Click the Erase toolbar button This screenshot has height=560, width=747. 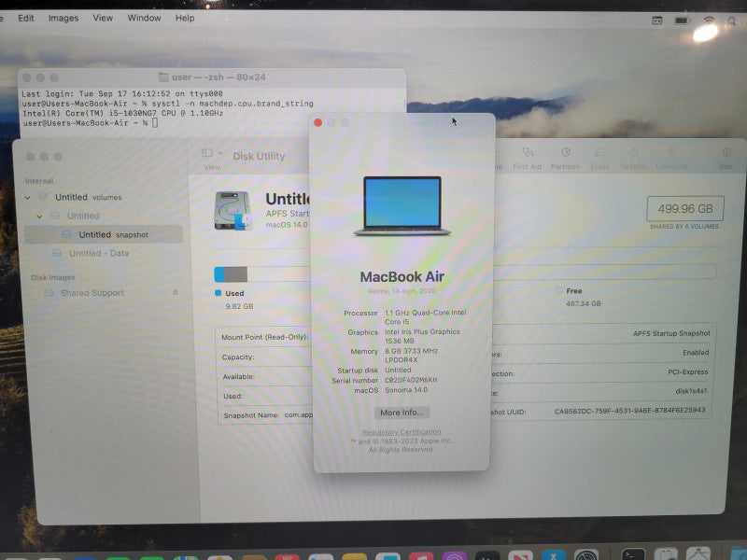(x=599, y=159)
